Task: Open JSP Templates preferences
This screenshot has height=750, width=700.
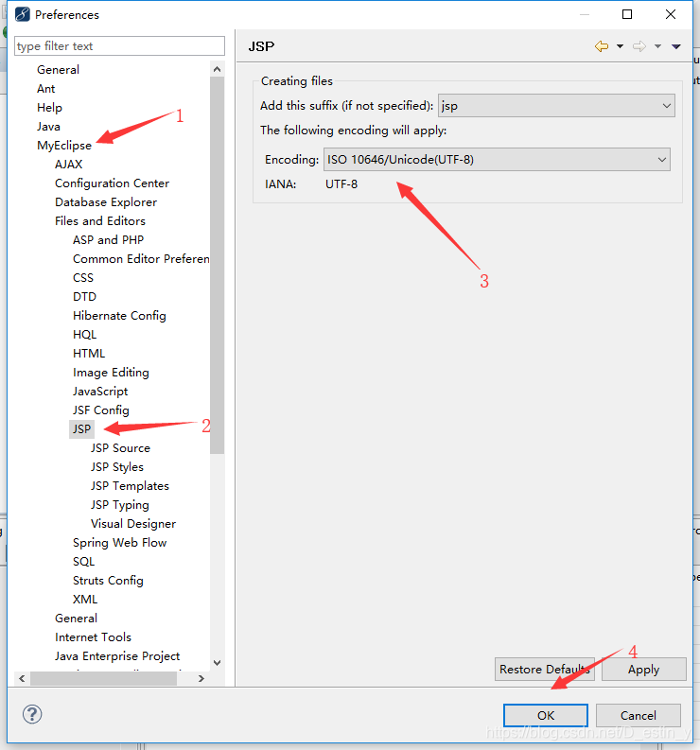Action: pos(130,486)
